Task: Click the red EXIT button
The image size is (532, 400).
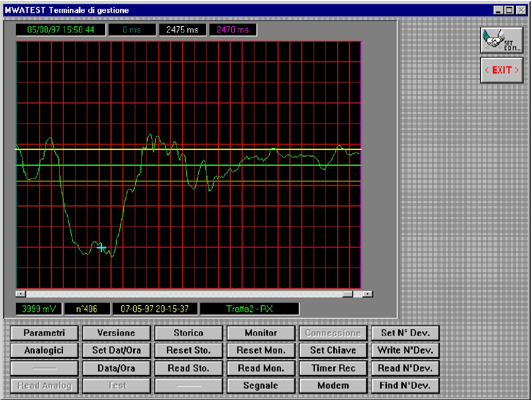Action: pyautogui.click(x=502, y=70)
